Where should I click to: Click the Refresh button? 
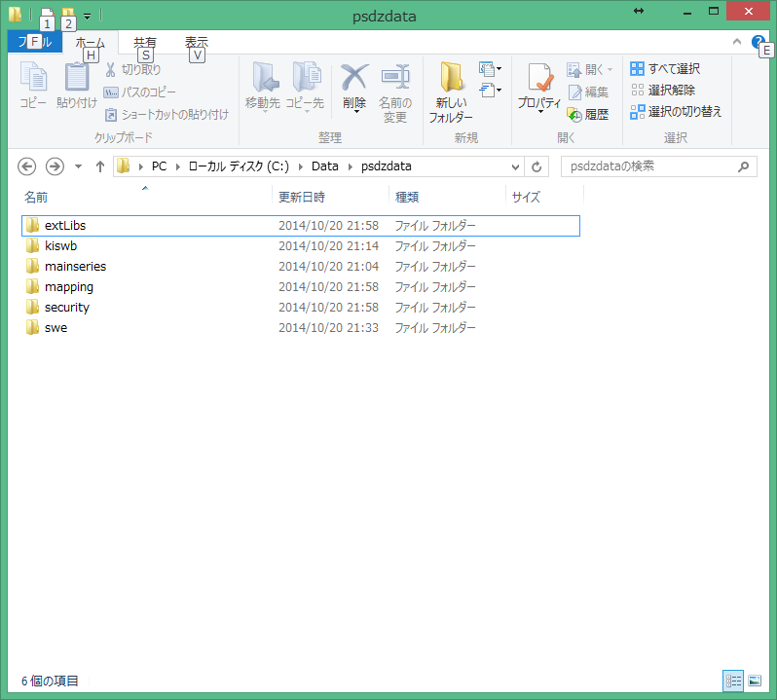click(536, 166)
